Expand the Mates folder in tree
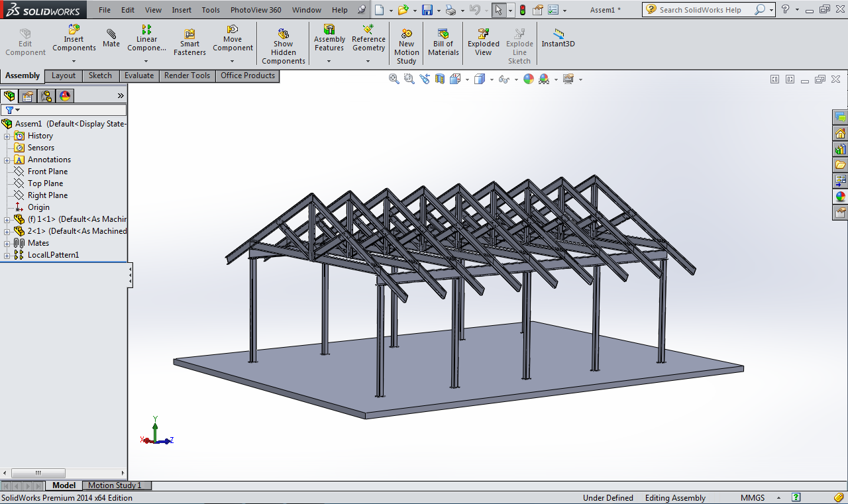The image size is (848, 504). click(7, 243)
